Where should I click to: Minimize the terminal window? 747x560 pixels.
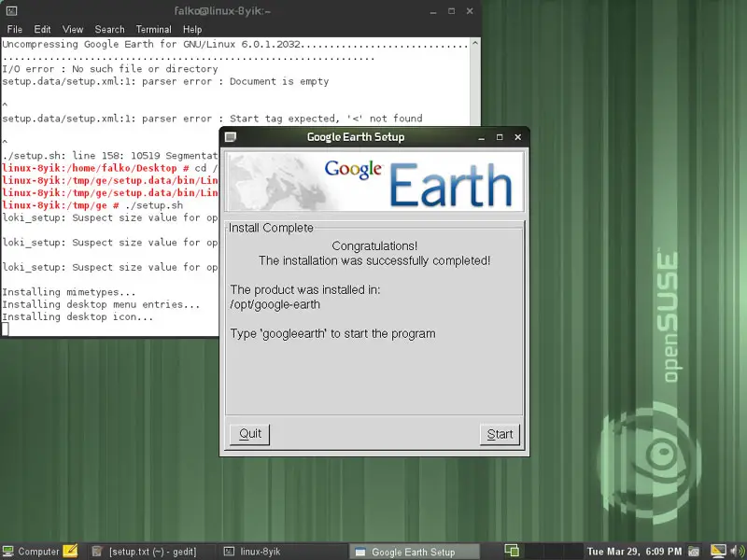pyautogui.click(x=433, y=11)
